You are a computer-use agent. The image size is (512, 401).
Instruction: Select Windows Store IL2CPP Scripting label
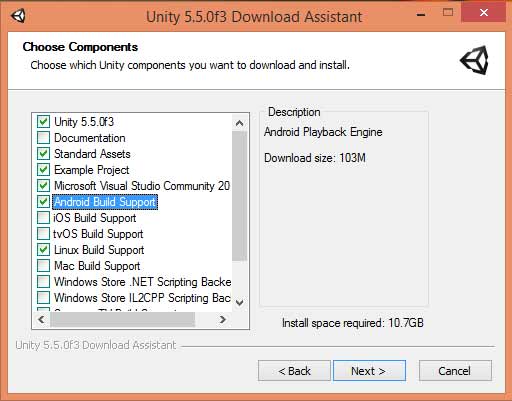(142, 298)
